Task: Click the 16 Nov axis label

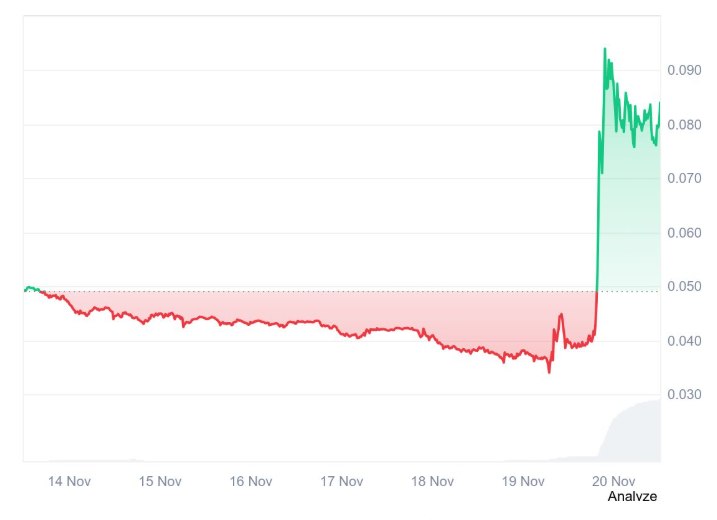Action: [251, 481]
